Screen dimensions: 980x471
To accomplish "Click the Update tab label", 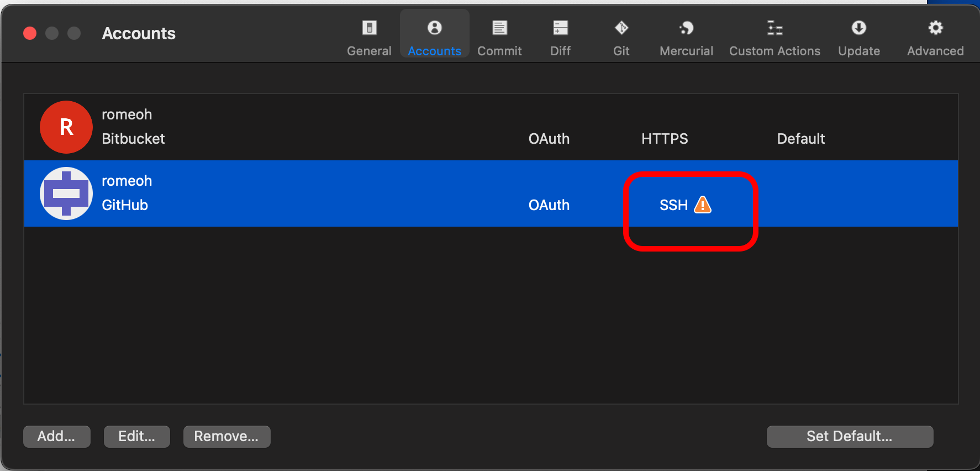I will pos(859,51).
